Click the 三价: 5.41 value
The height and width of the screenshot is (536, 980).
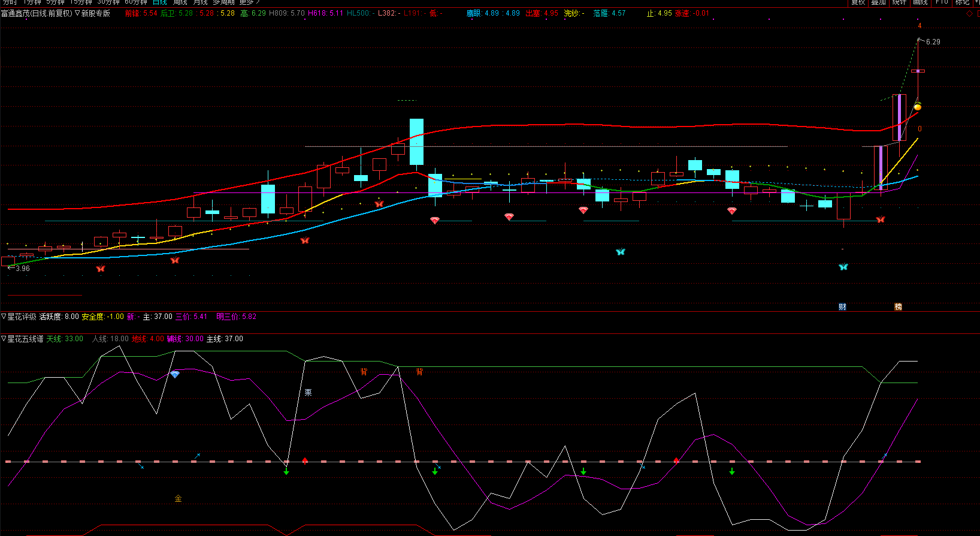191,317
